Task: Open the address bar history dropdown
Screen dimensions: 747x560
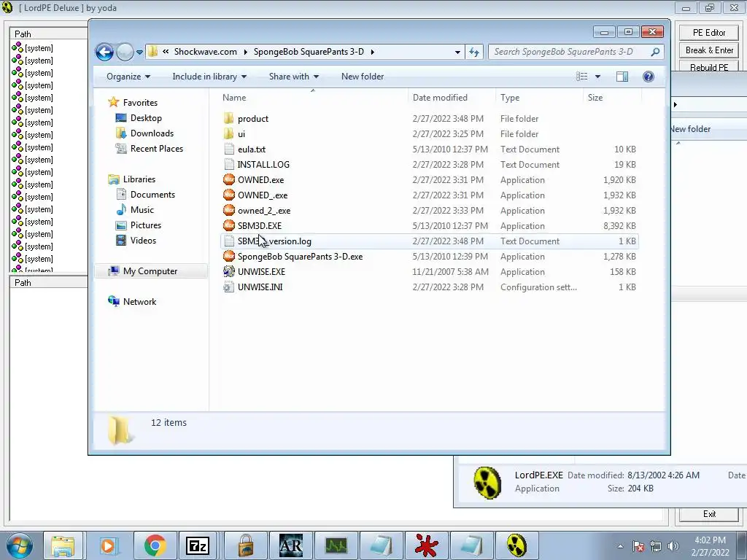Action: click(457, 52)
